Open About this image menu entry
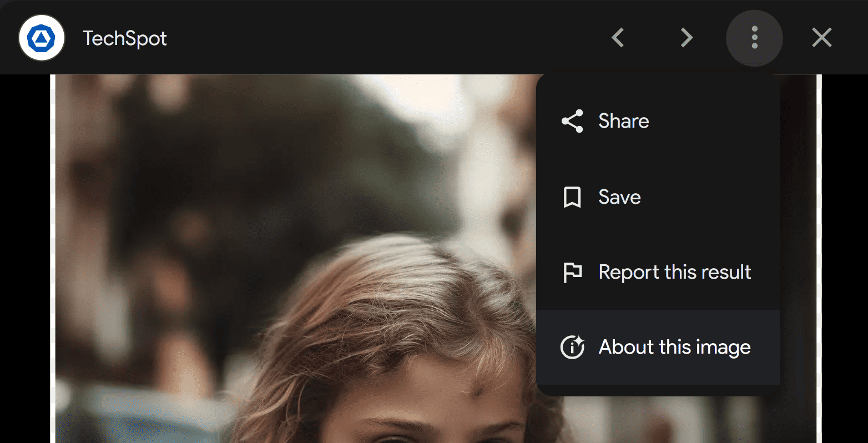868x443 pixels. tap(658, 348)
